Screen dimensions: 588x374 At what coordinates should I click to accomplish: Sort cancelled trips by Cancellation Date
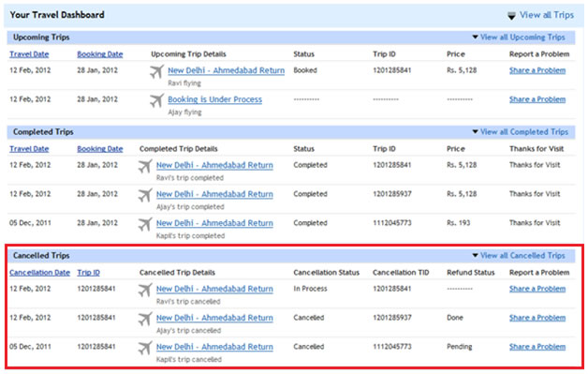click(x=39, y=273)
